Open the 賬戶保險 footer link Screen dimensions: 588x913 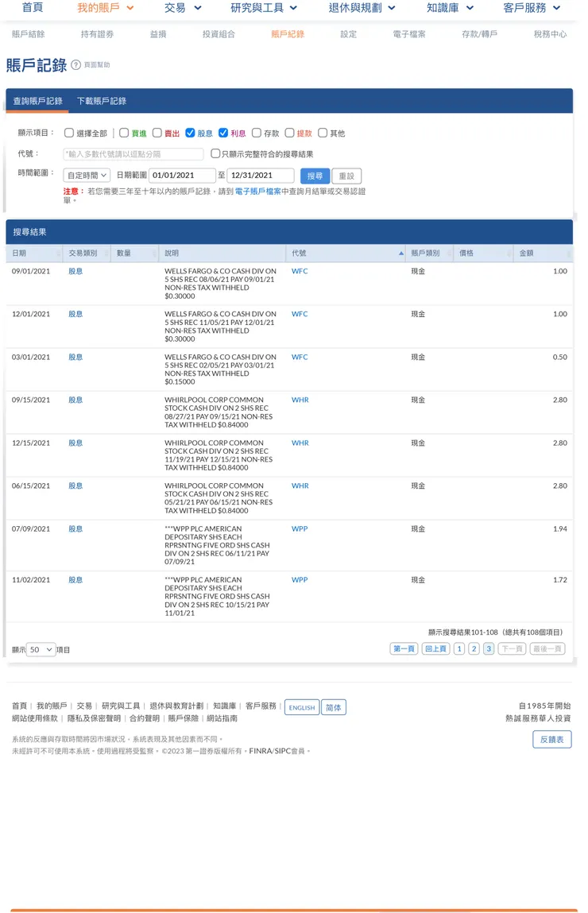click(x=184, y=718)
